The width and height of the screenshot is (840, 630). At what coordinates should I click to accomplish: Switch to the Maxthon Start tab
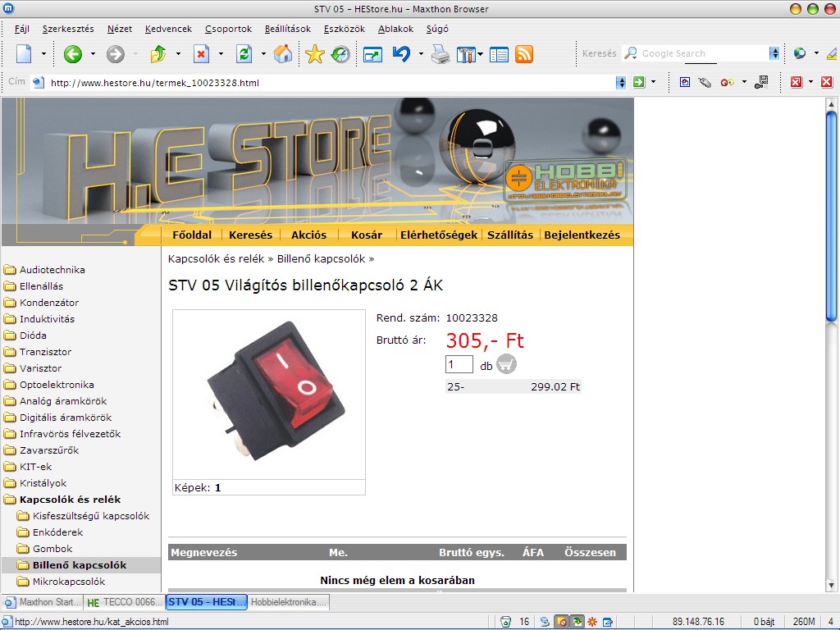43,602
